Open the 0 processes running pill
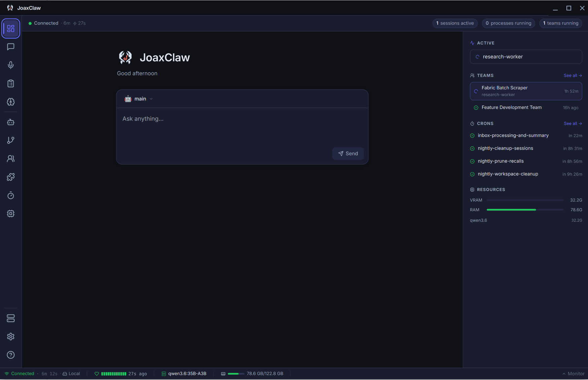 509,23
